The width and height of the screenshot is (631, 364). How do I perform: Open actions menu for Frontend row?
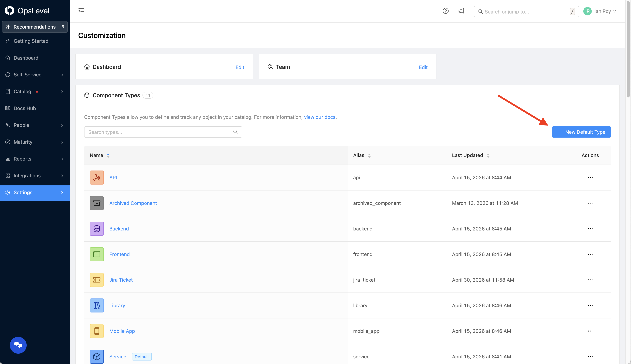pos(591,254)
